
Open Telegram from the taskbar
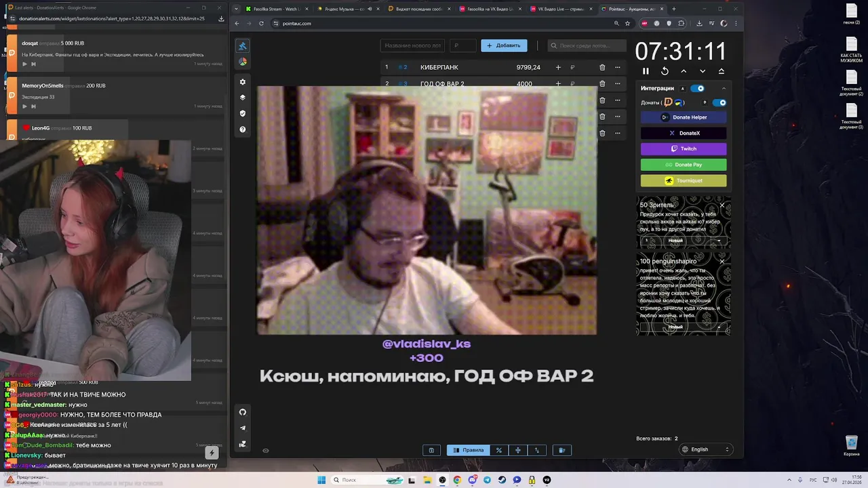(x=487, y=480)
